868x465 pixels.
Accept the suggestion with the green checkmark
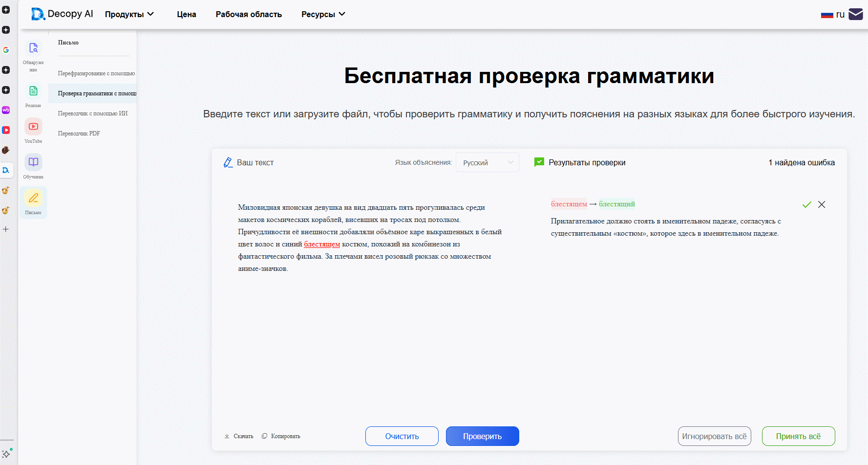click(806, 204)
